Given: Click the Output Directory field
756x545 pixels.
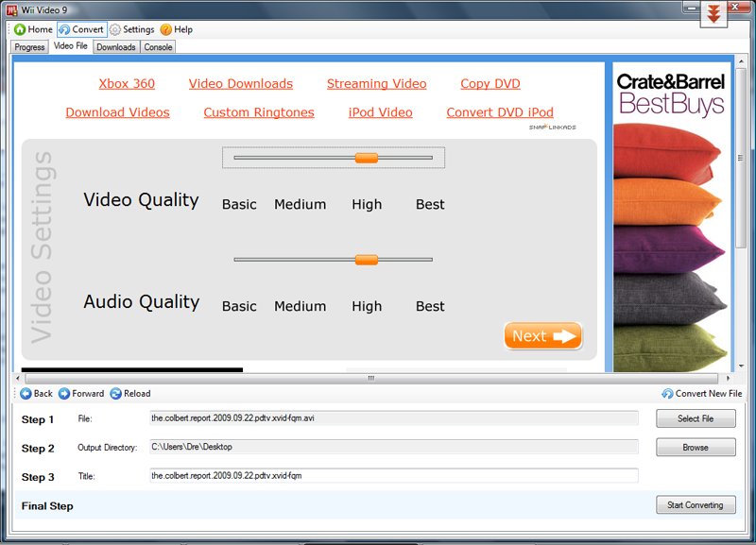Looking at the screenshot, I should 394,447.
